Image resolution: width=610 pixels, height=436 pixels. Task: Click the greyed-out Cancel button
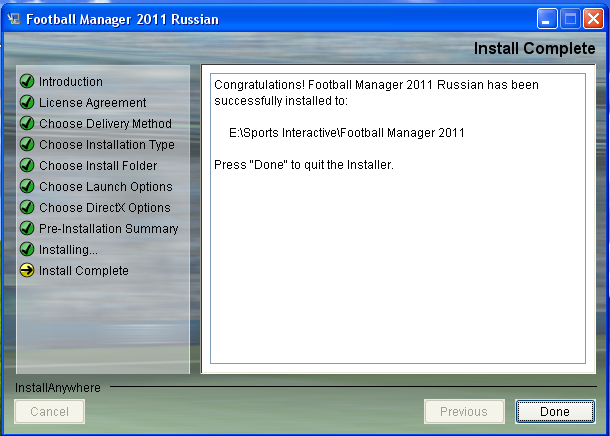[49, 411]
